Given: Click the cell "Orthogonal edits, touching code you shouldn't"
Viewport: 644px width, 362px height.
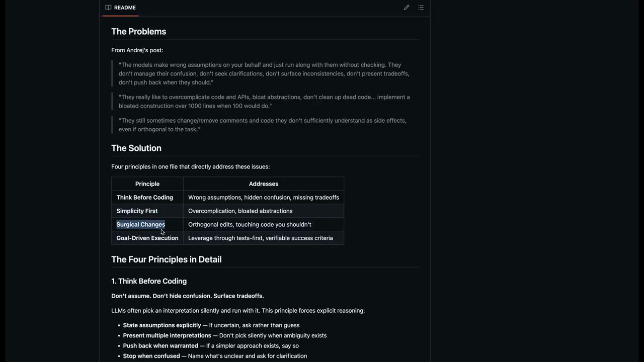Looking at the screenshot, I should (x=264, y=225).
